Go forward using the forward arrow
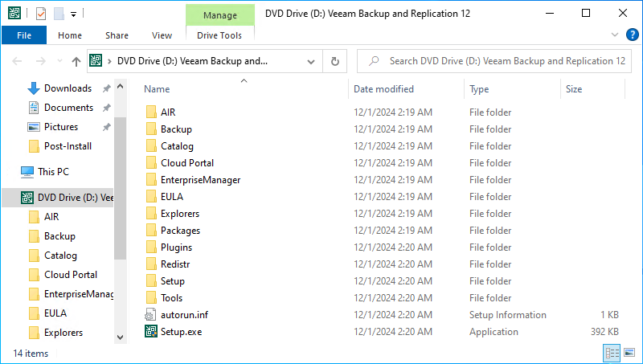 tap(41, 62)
